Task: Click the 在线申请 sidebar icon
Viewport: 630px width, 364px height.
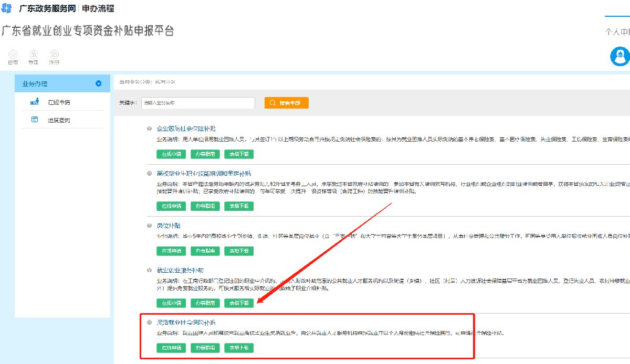Action: [x=35, y=102]
